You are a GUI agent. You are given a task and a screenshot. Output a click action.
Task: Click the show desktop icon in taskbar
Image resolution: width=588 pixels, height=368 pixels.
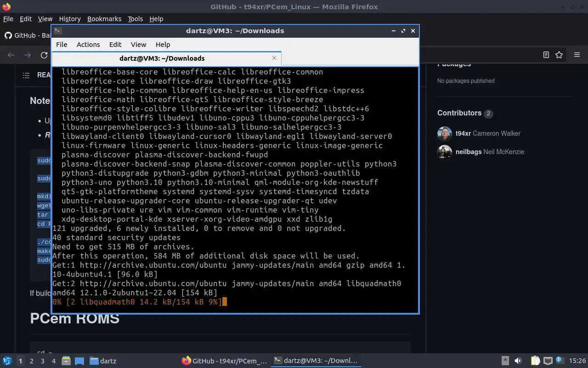pyautogui.click(x=79, y=361)
